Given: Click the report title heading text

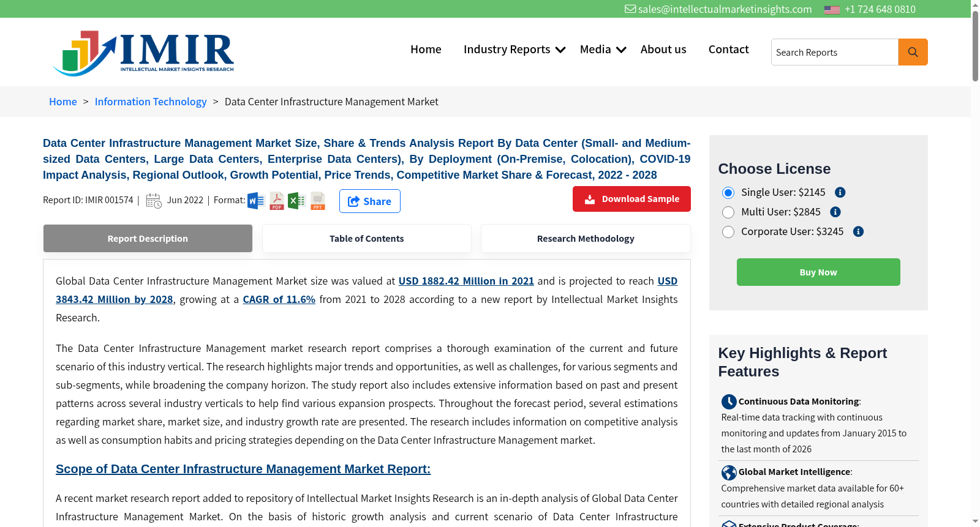Looking at the screenshot, I should point(366,159).
